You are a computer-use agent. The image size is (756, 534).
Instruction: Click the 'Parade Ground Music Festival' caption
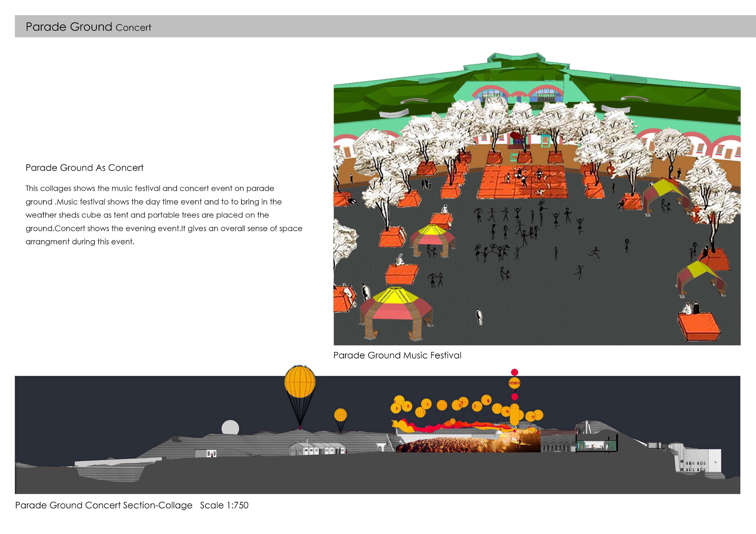[x=397, y=355]
